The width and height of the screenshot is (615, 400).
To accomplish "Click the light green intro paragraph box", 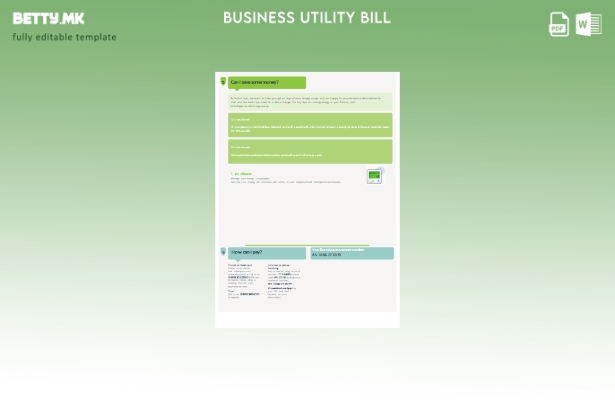I will pos(310,101).
